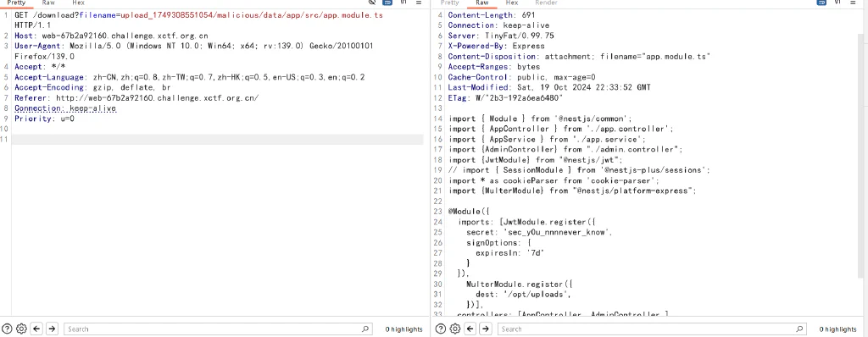Switch response view to Hex tab

pyautogui.click(x=511, y=3)
